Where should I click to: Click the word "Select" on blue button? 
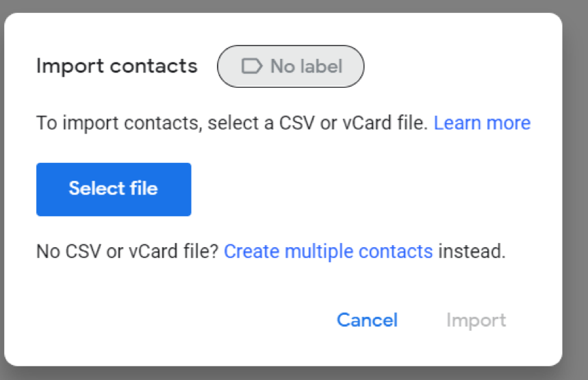(92, 188)
